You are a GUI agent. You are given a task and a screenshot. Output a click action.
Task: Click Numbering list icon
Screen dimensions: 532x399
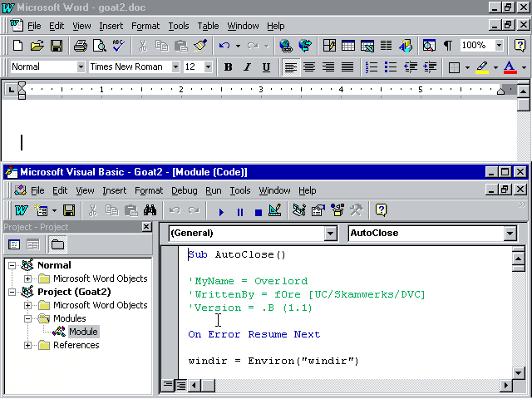[372, 67]
